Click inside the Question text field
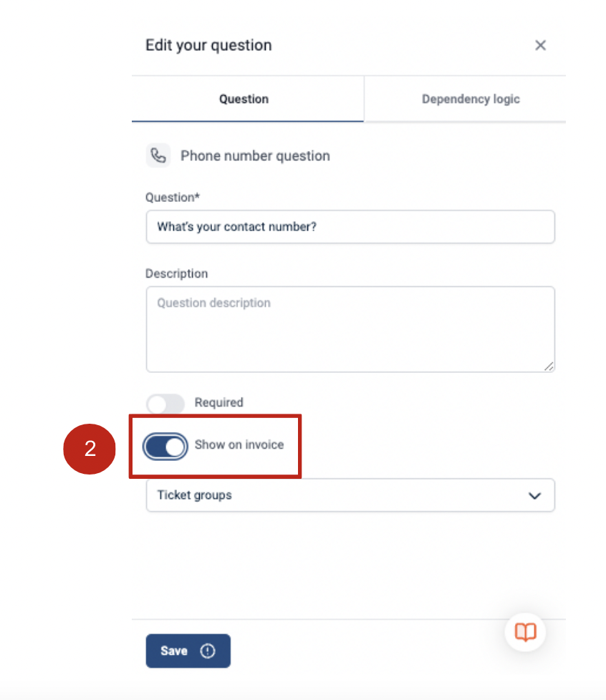The height and width of the screenshot is (700, 606). 350,226
